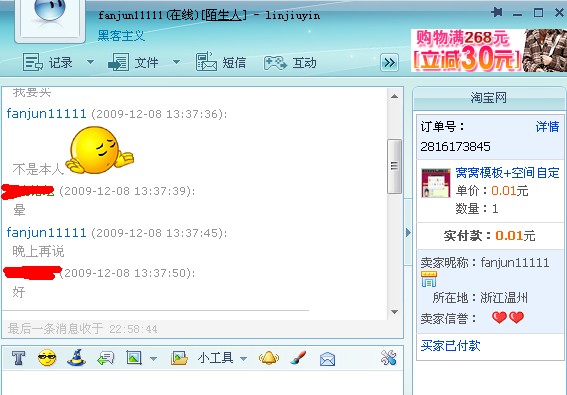Collapse the Taobao side panel arrow
Image resolution: width=567 pixels, height=395 pixels.
pyautogui.click(x=408, y=232)
